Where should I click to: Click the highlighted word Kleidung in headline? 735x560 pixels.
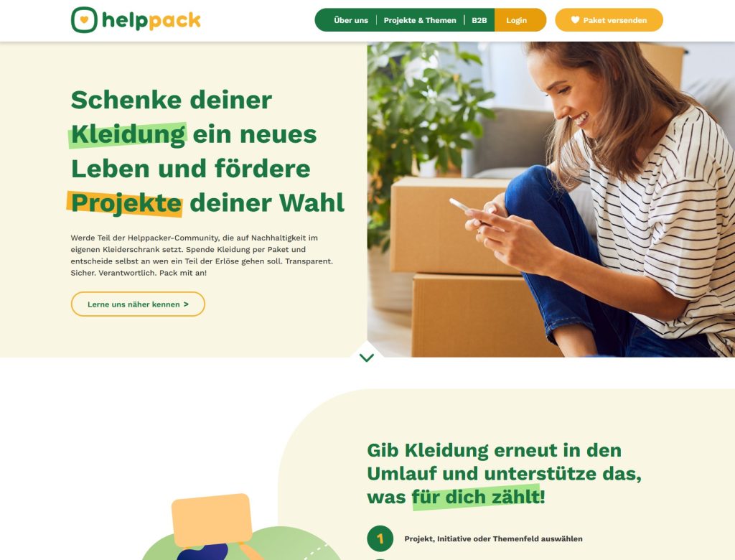(128, 134)
